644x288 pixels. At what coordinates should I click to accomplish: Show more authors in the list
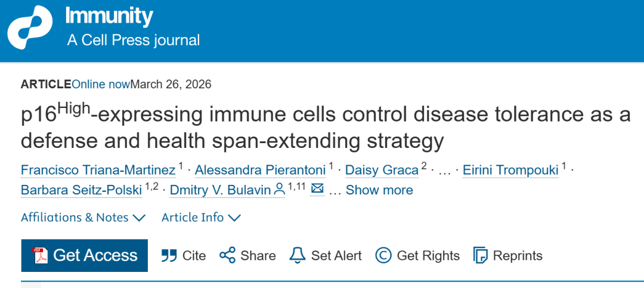(379, 190)
